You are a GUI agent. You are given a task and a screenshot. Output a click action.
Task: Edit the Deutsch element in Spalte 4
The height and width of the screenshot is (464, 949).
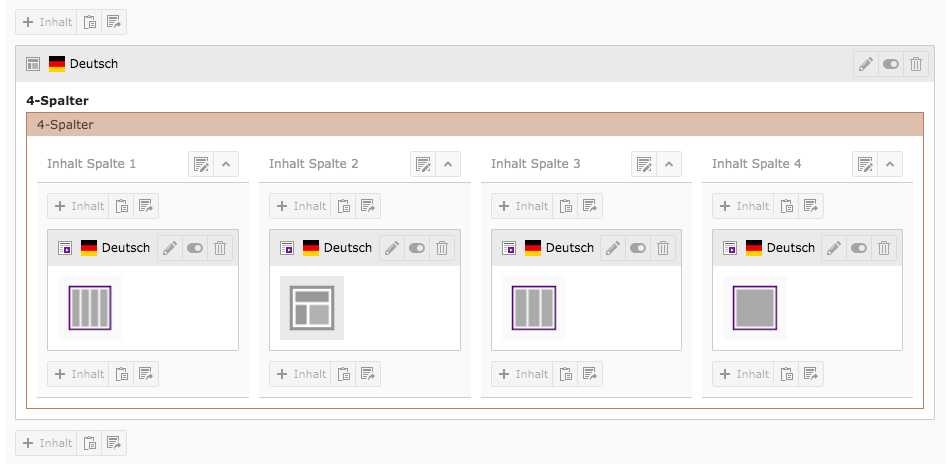click(834, 248)
